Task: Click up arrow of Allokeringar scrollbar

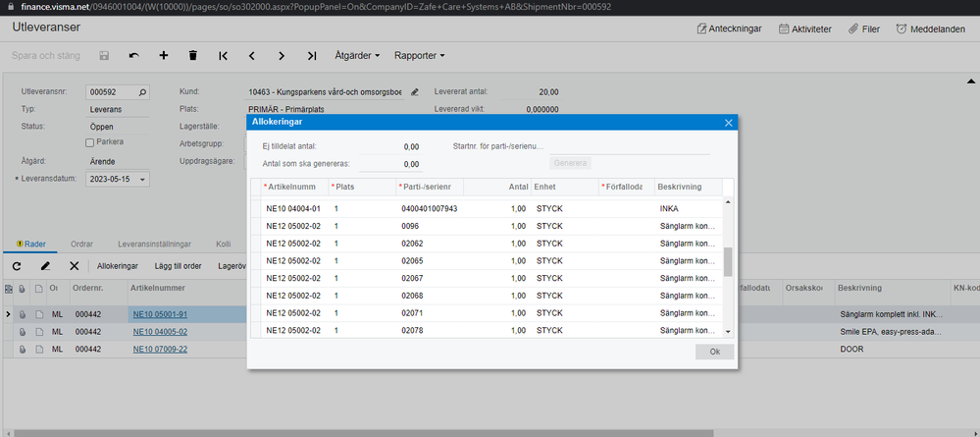Action: [x=728, y=203]
